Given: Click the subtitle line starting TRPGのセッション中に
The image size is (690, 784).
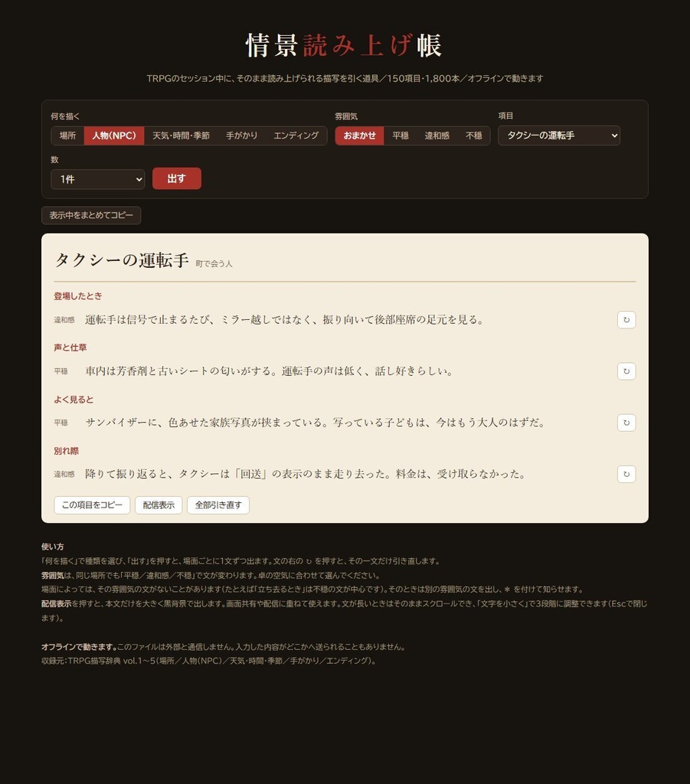Looking at the screenshot, I should 345,79.
